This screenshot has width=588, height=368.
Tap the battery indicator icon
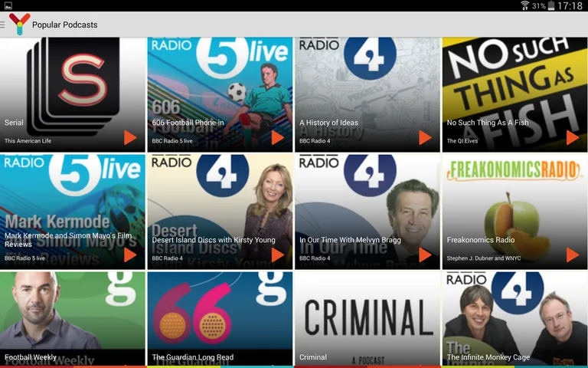551,5
